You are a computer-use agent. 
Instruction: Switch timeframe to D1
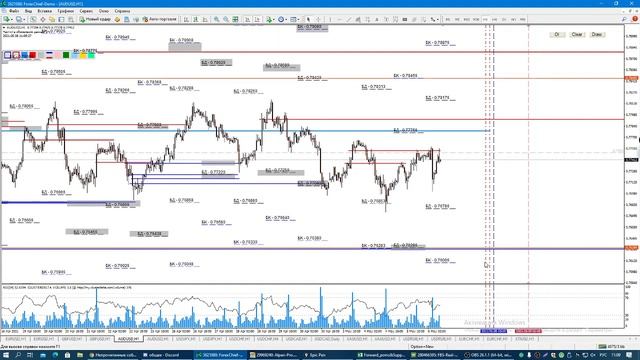[x=504, y=19]
